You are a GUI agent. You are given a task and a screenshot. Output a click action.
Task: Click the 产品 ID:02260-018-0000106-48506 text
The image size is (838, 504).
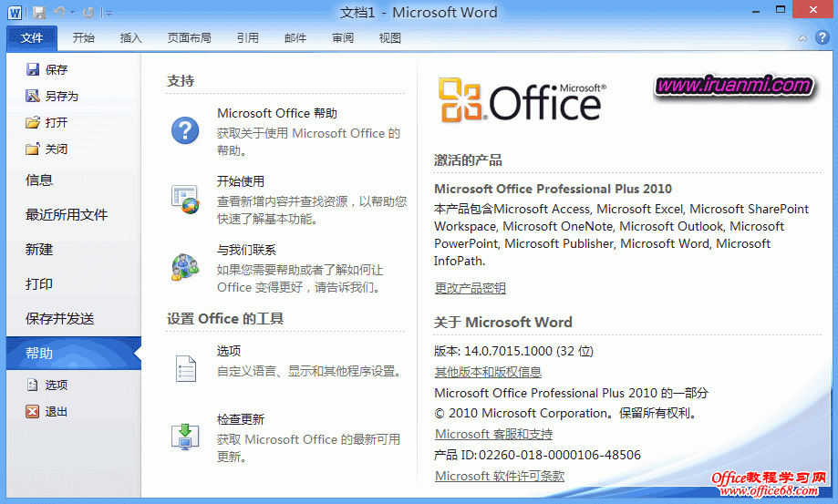point(537,455)
